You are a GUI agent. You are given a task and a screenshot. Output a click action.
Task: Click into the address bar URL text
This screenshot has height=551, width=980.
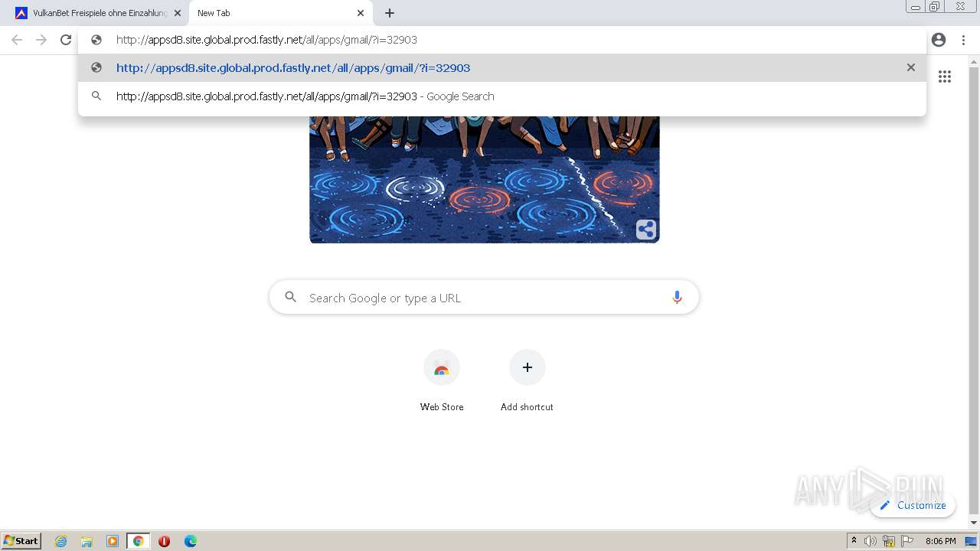click(266, 40)
